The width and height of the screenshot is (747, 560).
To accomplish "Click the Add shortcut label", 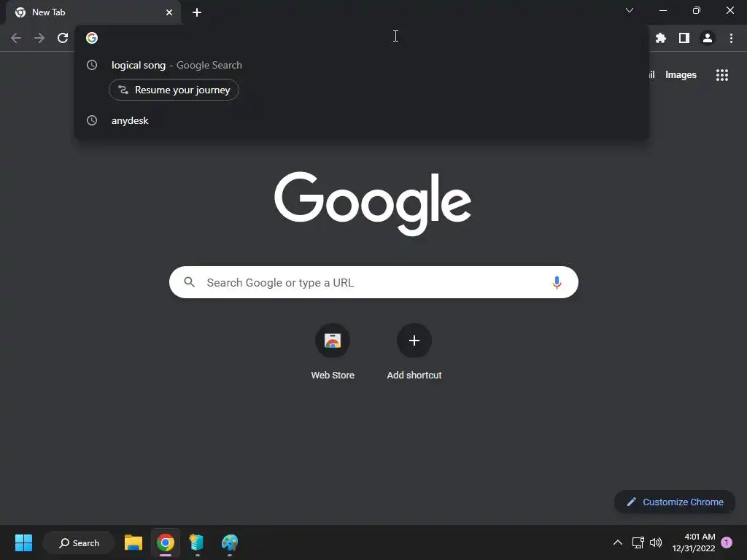I will click(414, 376).
